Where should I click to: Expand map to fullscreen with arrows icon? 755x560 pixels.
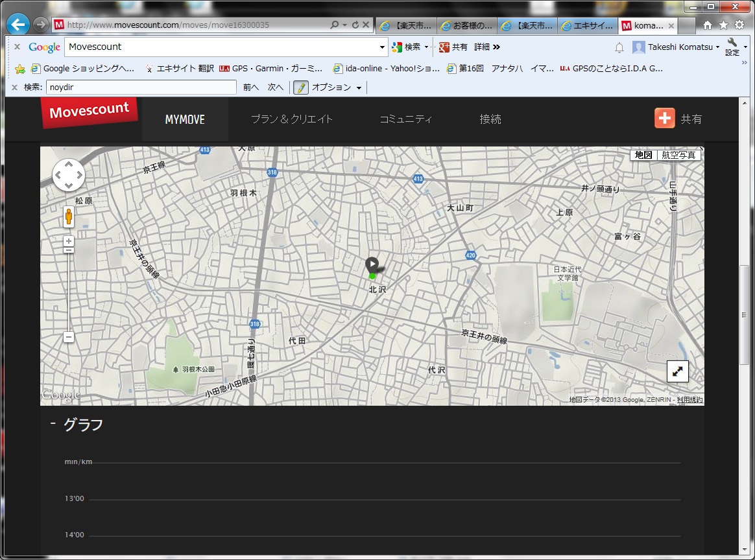pyautogui.click(x=677, y=371)
